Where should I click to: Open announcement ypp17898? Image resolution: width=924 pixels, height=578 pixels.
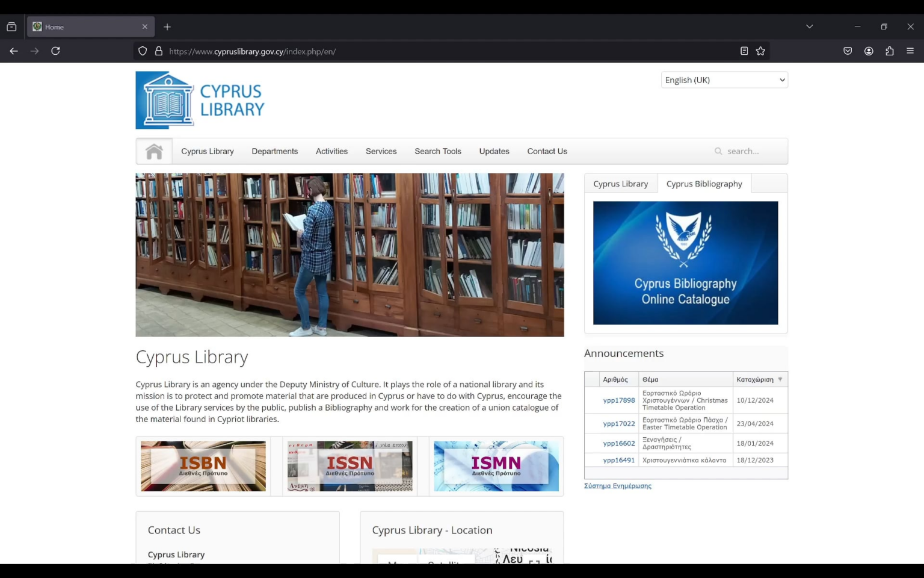[x=619, y=400]
